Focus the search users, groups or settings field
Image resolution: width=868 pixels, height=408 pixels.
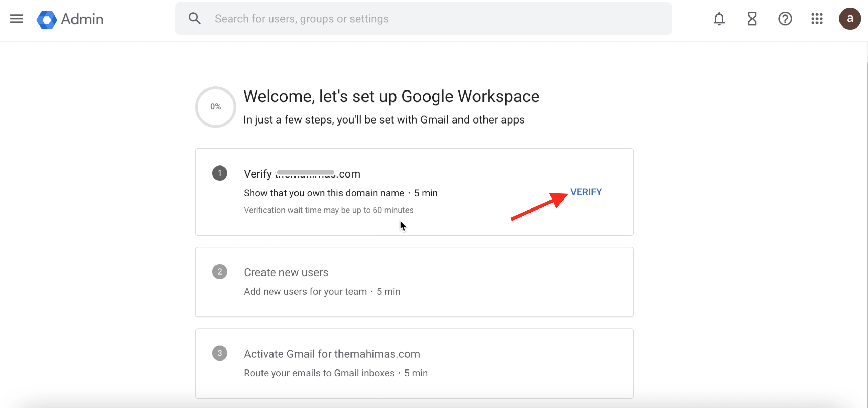423,19
